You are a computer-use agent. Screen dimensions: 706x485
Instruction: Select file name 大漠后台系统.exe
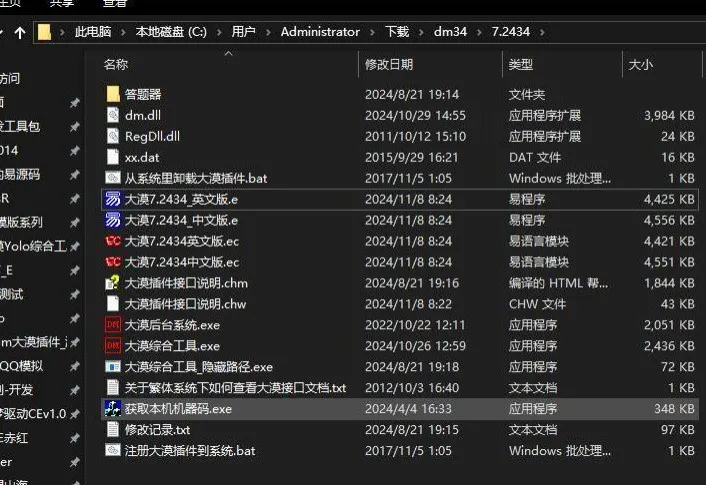click(172, 325)
